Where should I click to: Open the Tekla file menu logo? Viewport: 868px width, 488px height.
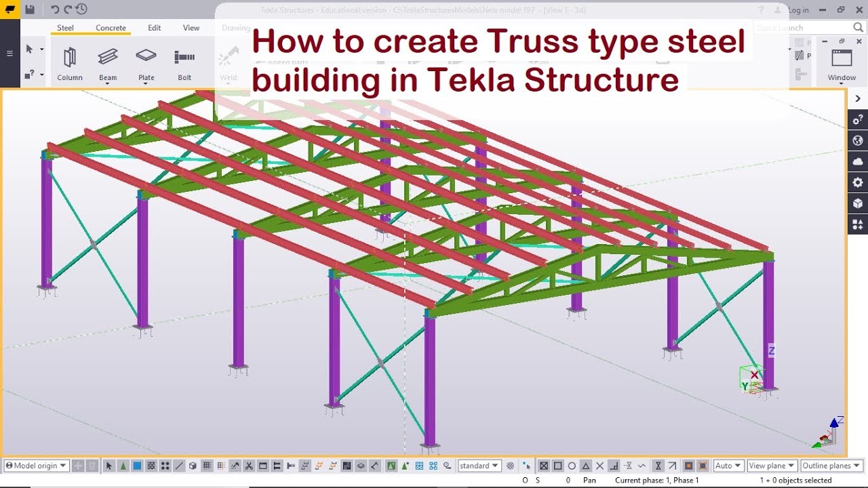click(x=9, y=9)
